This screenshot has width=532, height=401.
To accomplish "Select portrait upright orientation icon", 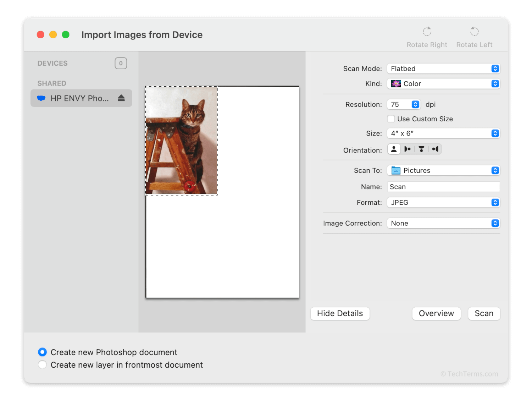I will [x=394, y=149].
